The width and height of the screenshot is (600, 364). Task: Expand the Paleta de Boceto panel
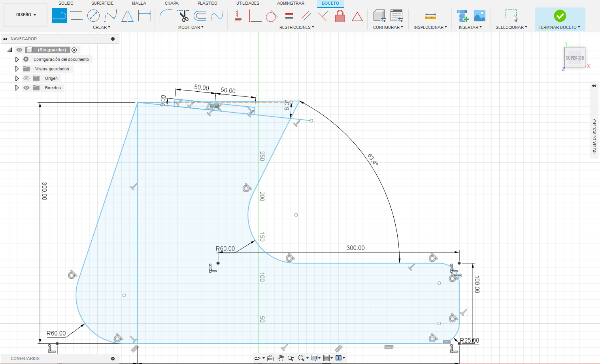(594, 86)
